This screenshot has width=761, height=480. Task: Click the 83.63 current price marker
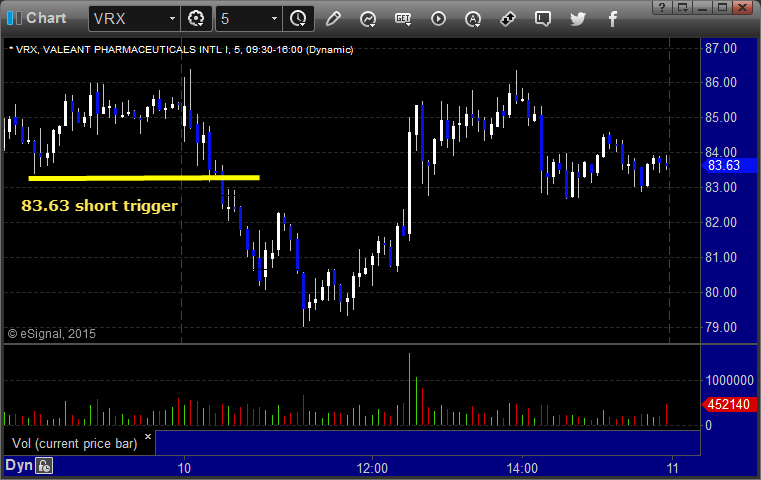[x=729, y=166]
